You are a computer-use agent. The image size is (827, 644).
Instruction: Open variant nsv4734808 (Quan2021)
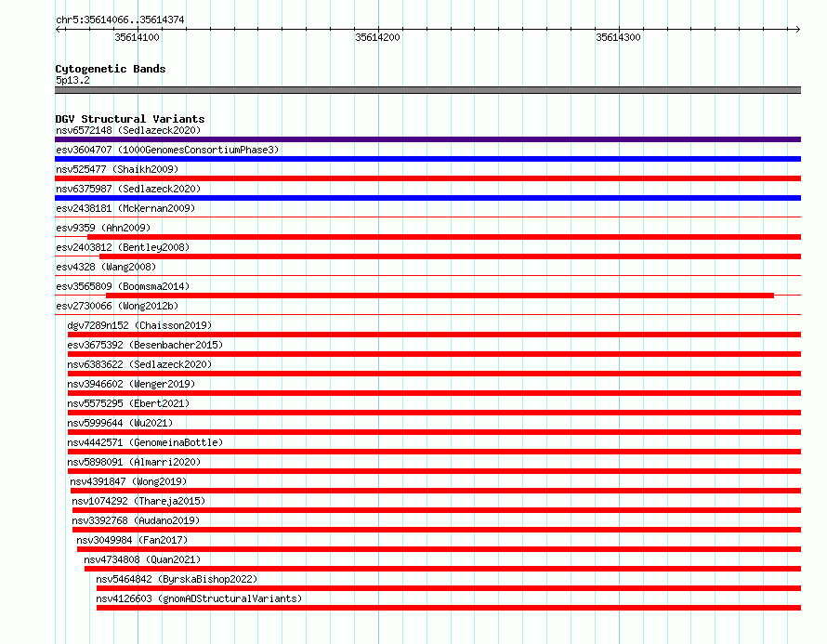click(142, 559)
